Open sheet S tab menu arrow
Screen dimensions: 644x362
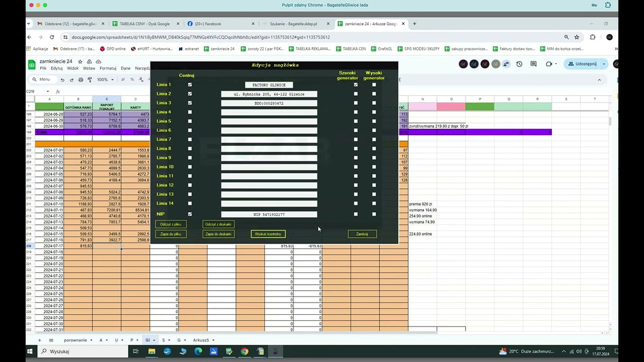[170, 341]
